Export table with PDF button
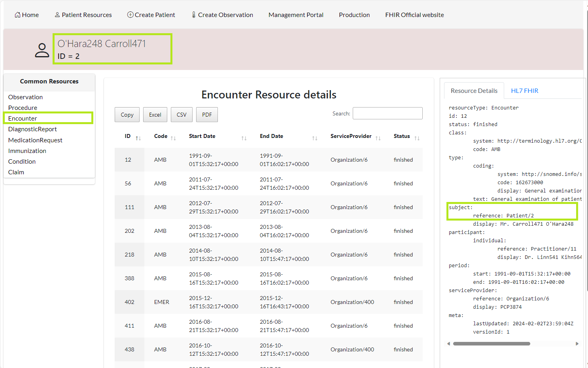 207,115
